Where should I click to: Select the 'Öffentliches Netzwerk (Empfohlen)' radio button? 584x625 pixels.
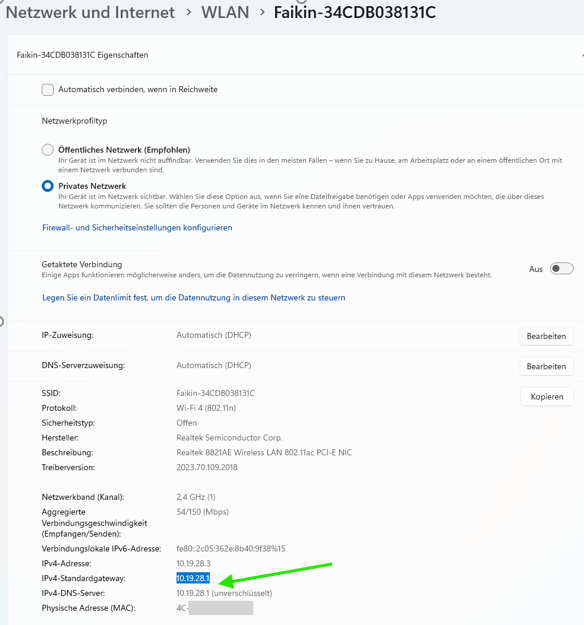(x=48, y=150)
